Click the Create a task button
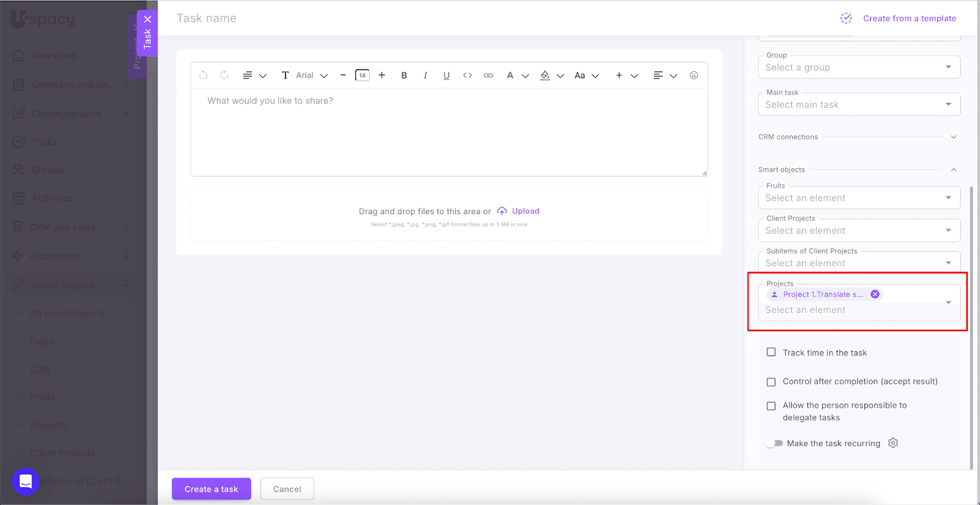Viewport: 980px width, 505px height. (211, 489)
